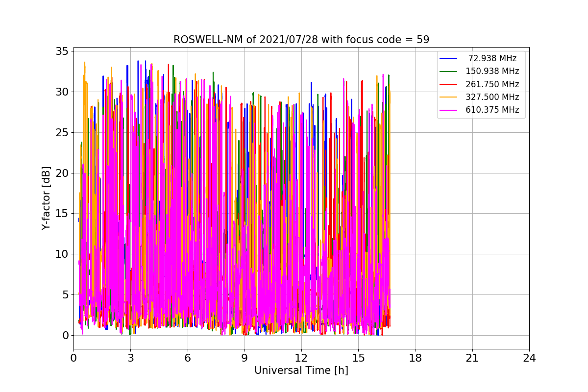Click the y-axis tick label 30
The width and height of the screenshot is (588, 392).
pos(62,92)
